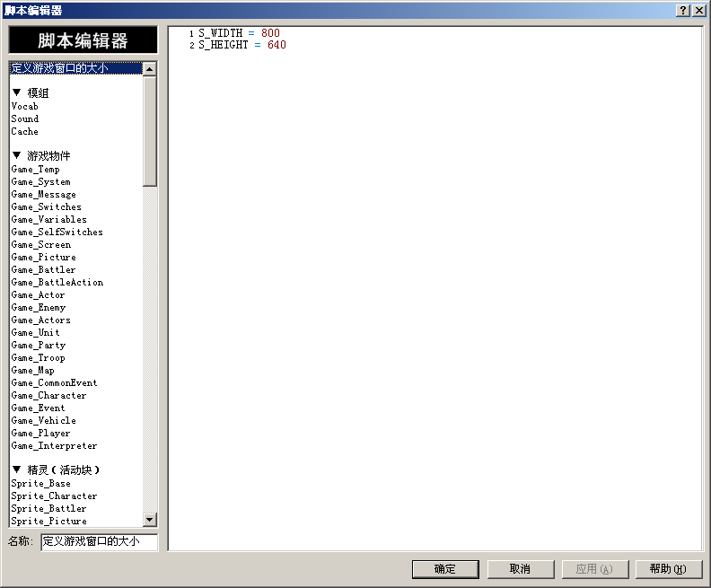This screenshot has height=588, width=711.
Task: Open 帮助 (H) help button
Action: coord(669,569)
